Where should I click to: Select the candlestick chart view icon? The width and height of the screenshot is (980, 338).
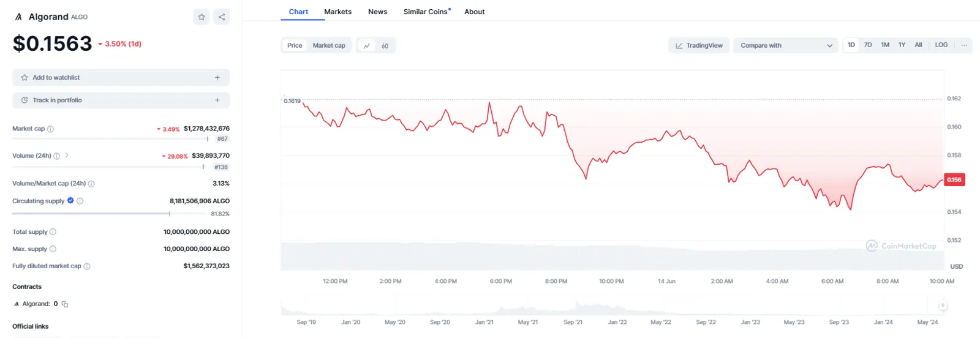click(385, 45)
